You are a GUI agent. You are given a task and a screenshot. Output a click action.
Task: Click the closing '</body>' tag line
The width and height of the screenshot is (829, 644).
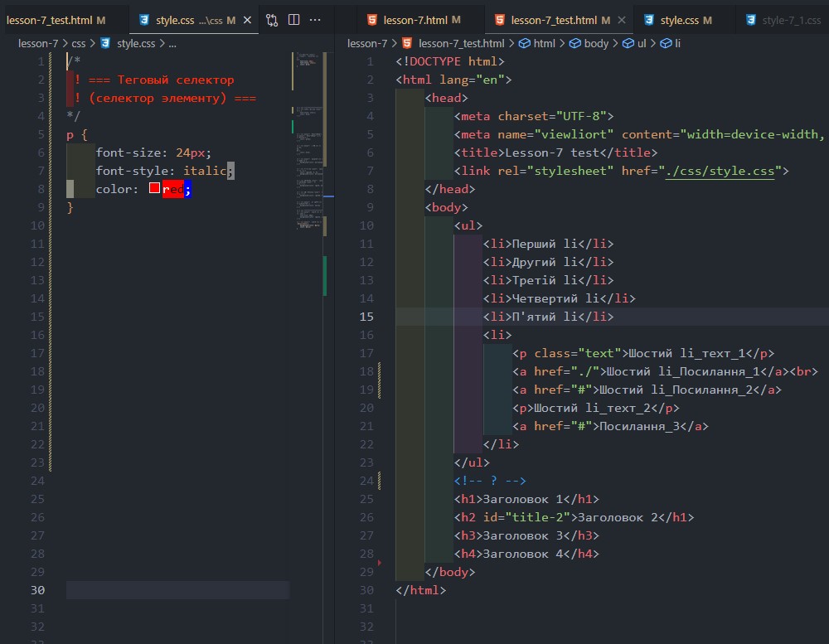(450, 572)
